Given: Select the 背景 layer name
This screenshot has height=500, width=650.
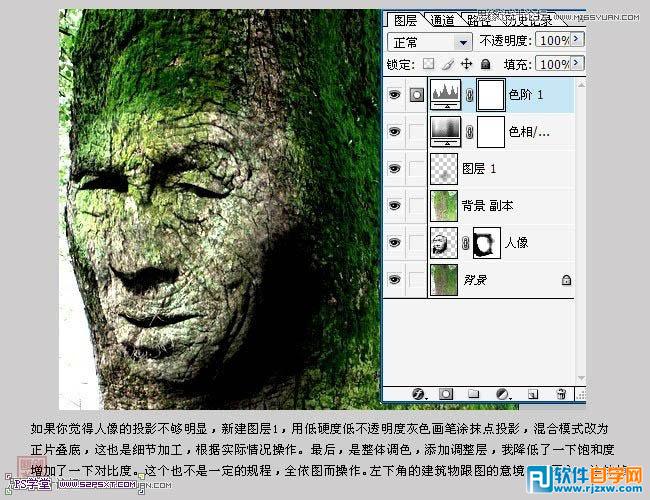Looking at the screenshot, I should 475,280.
